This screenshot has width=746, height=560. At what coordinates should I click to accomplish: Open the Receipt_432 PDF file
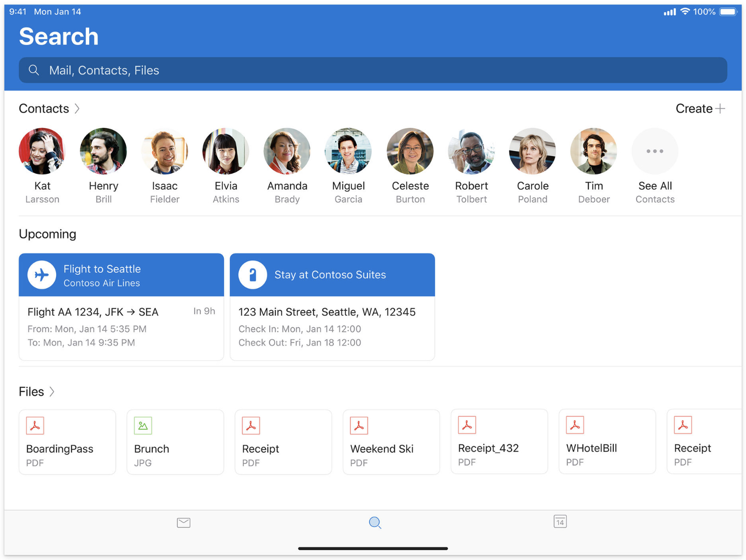pyautogui.click(x=499, y=441)
